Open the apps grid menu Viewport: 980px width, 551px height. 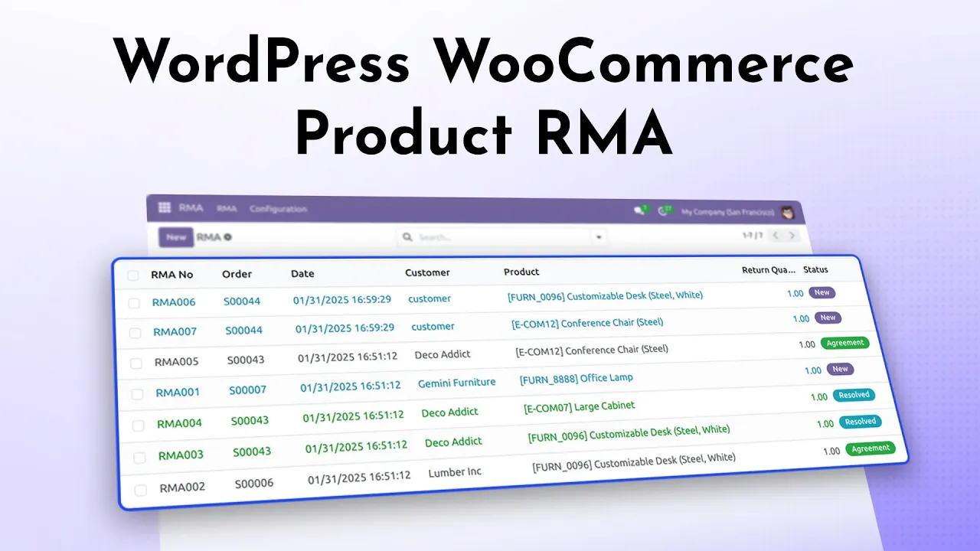pos(164,207)
